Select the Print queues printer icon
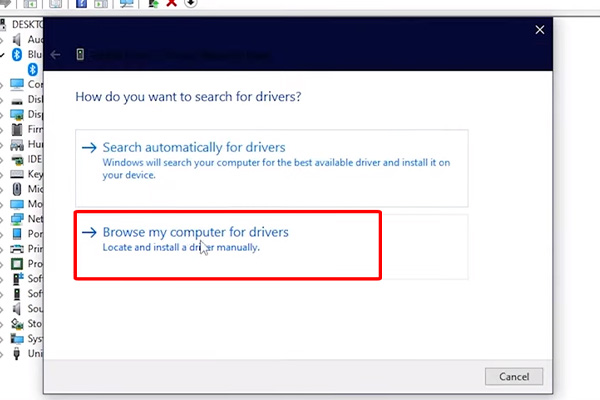 (x=16, y=249)
